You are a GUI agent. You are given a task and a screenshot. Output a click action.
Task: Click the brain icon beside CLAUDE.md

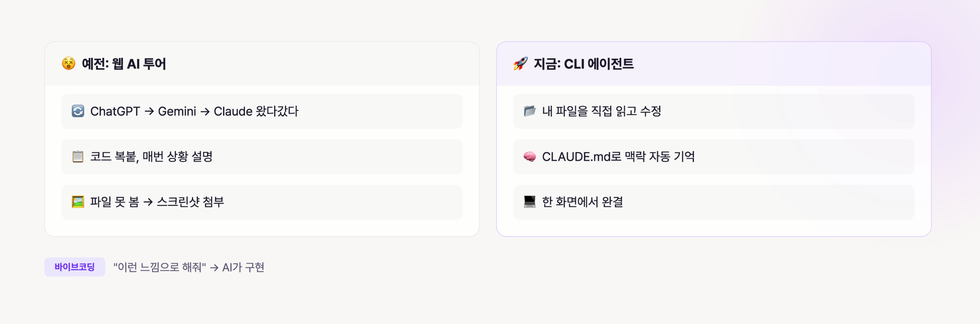coord(530,156)
